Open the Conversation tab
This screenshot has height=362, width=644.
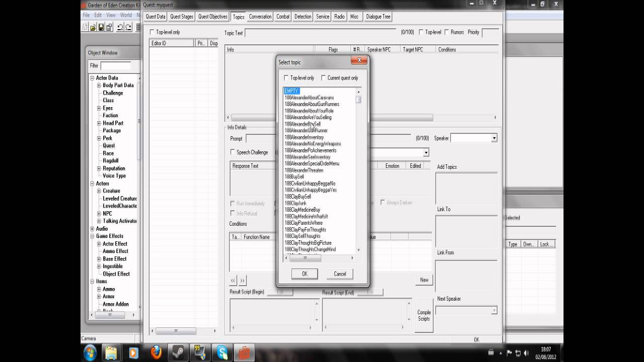click(260, 17)
